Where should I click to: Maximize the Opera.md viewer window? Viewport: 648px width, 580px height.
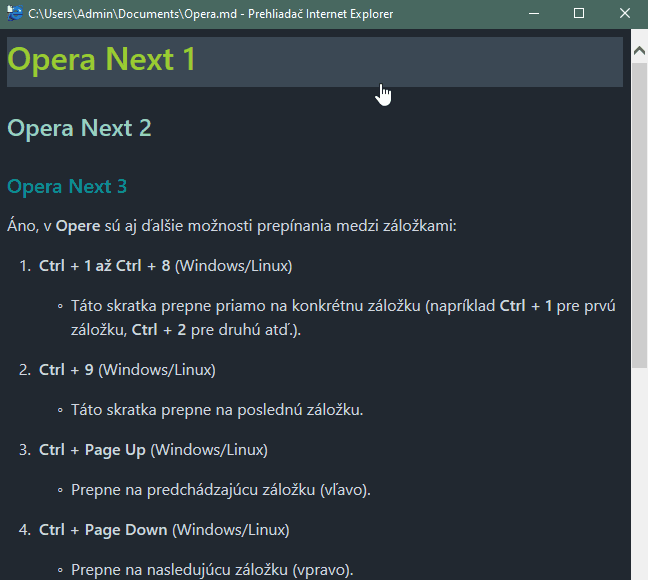click(x=579, y=14)
